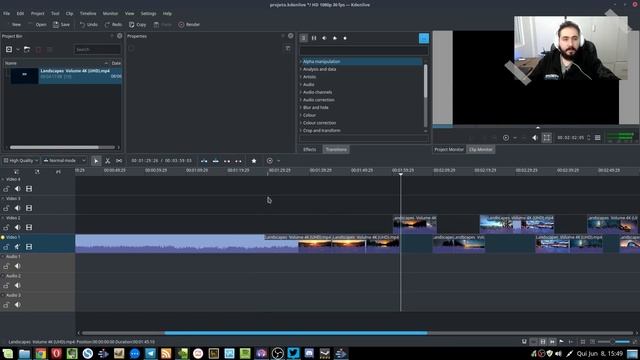Activate the selection arrow tool
The image size is (640, 360).
(96, 161)
